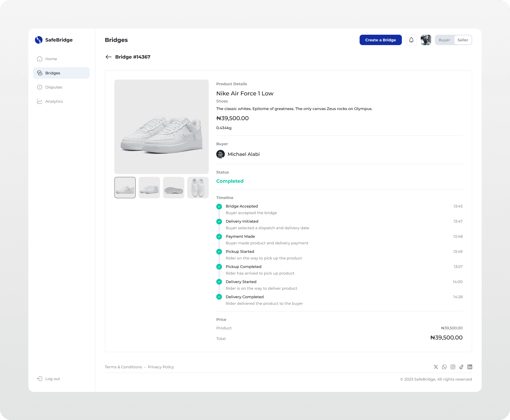Open Analytics in the sidebar

click(x=54, y=101)
